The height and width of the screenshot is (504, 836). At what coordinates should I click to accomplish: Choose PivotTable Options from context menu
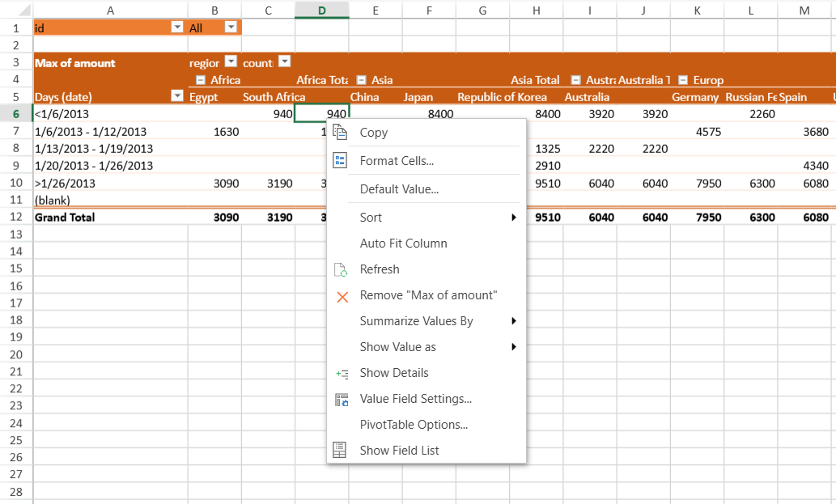(x=414, y=425)
